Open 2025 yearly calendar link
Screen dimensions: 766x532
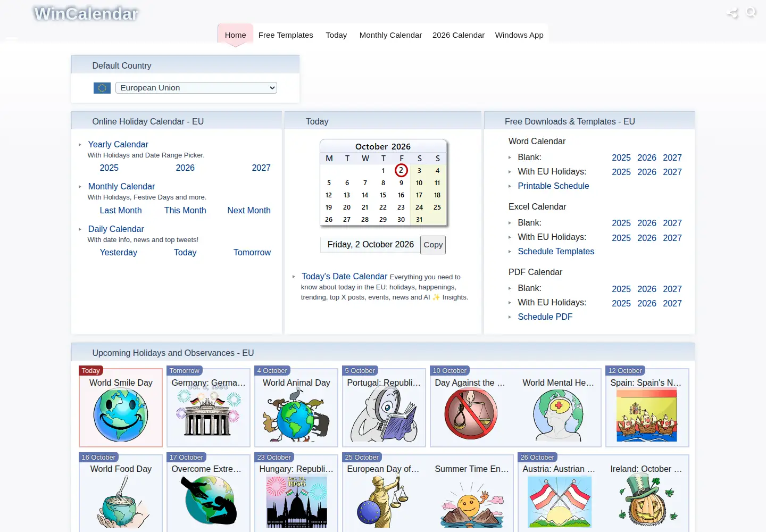pyautogui.click(x=109, y=168)
